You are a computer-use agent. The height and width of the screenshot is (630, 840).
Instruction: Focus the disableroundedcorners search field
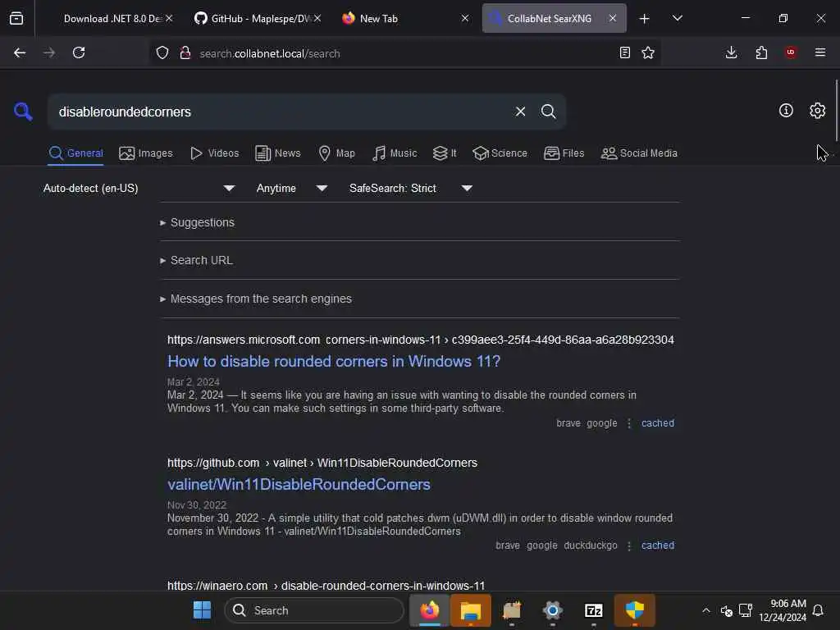click(x=279, y=112)
